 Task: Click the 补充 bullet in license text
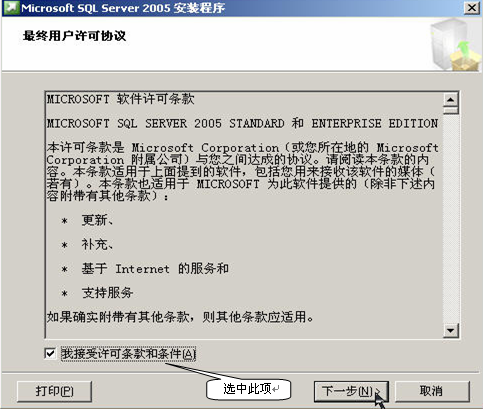pyautogui.click(x=97, y=245)
